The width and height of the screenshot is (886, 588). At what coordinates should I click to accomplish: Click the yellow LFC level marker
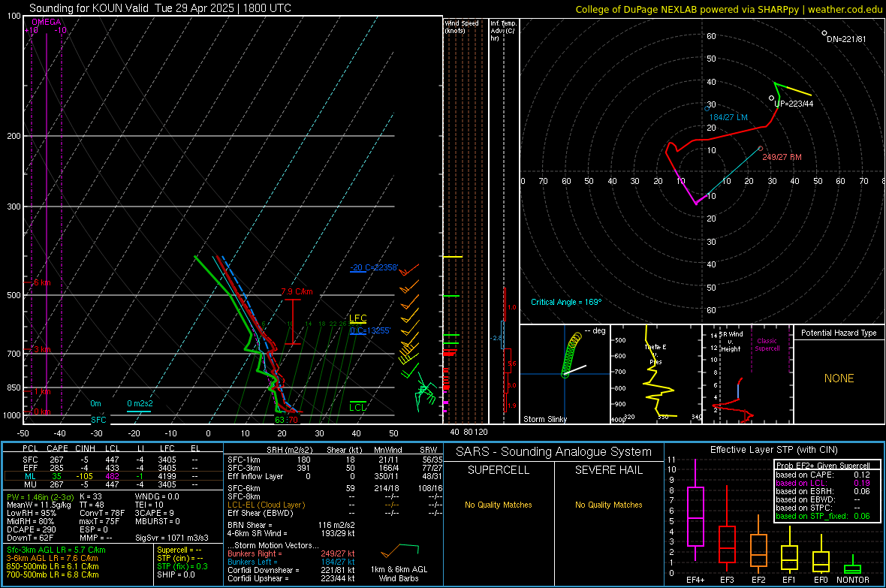[357, 319]
